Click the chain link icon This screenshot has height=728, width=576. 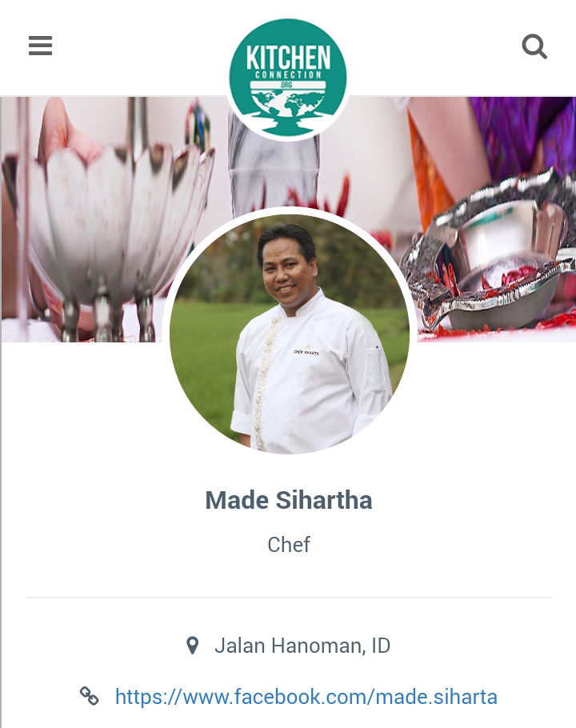(x=89, y=697)
